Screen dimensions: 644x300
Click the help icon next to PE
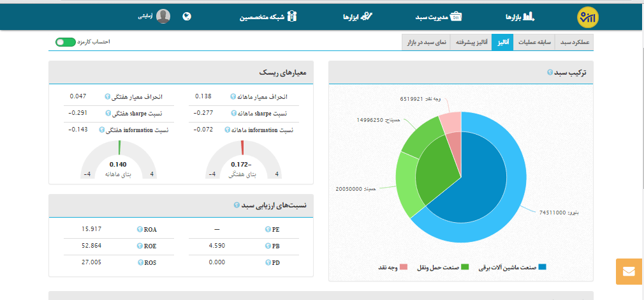click(268, 230)
